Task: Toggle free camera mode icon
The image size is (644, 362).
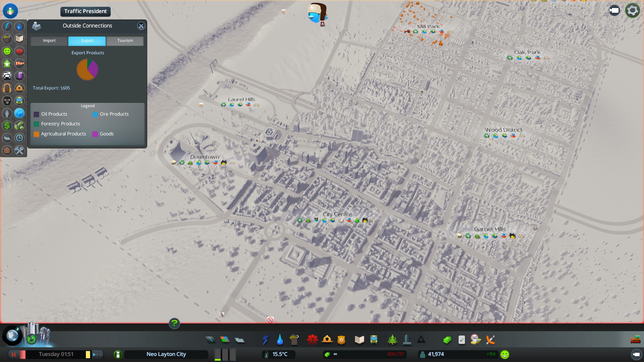Action: click(x=614, y=11)
